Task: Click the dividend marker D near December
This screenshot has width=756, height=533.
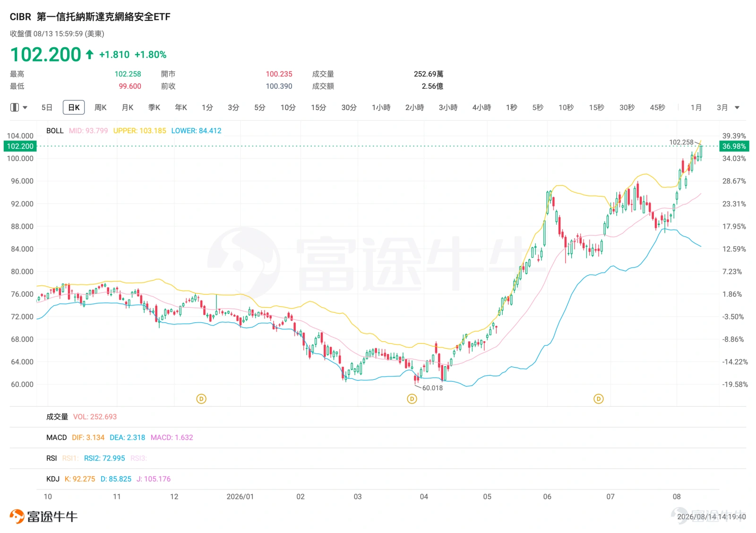Action: [x=201, y=399]
